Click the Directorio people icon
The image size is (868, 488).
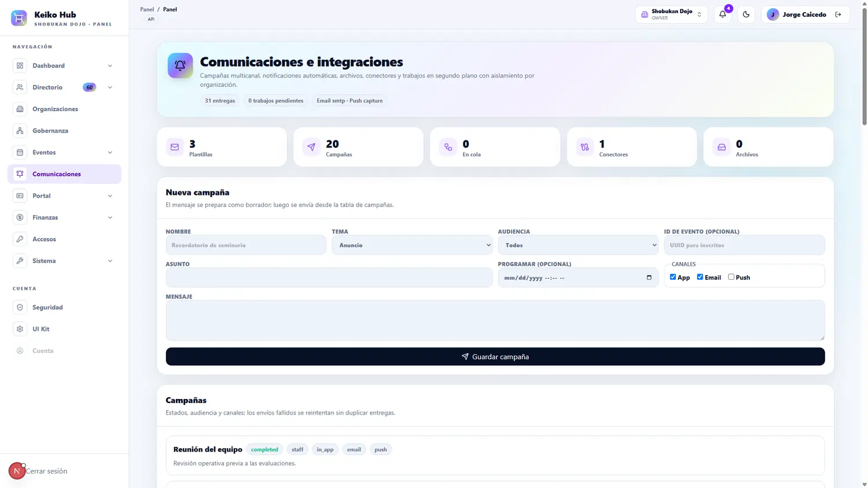tap(20, 87)
